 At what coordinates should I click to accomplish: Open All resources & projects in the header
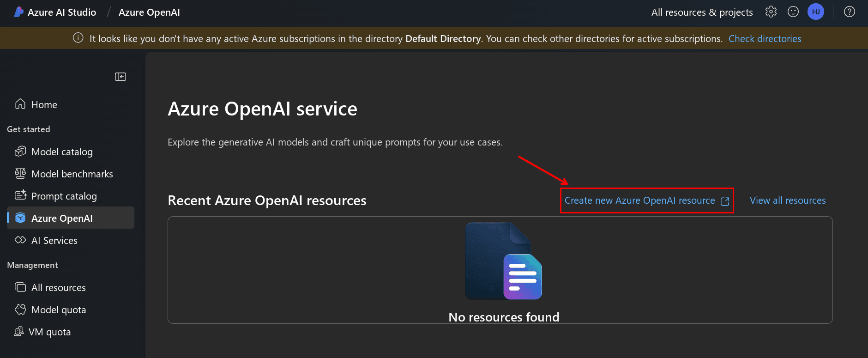coord(702,12)
